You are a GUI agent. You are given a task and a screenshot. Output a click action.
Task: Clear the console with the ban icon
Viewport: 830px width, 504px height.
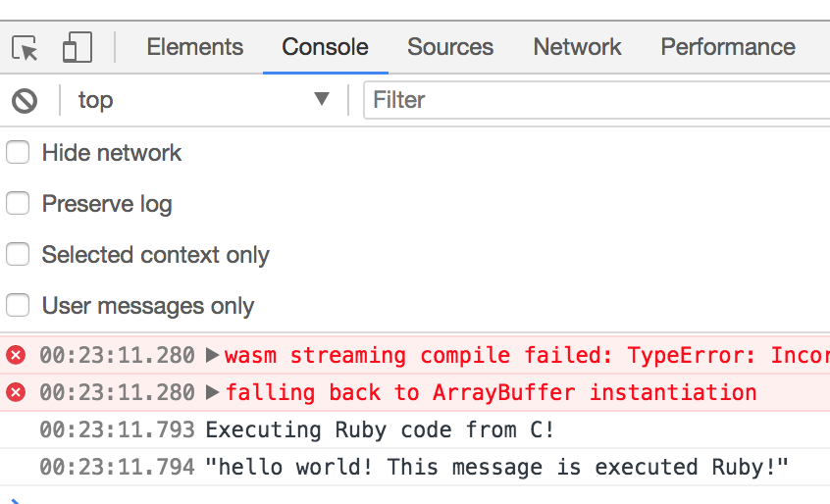point(25,100)
